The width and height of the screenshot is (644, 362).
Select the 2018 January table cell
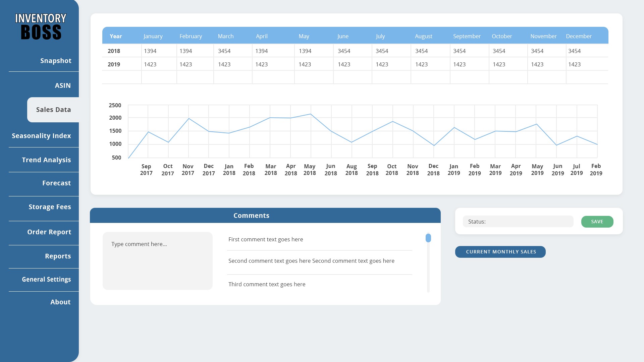(x=159, y=51)
